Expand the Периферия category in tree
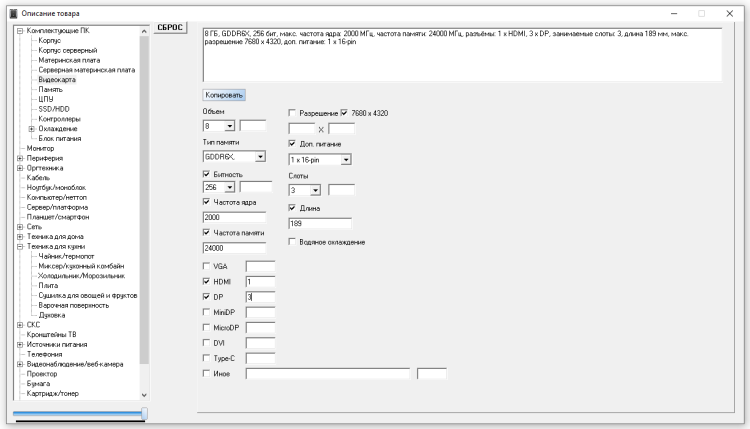Image resolution: width=750 pixels, height=429 pixels. [x=20, y=158]
